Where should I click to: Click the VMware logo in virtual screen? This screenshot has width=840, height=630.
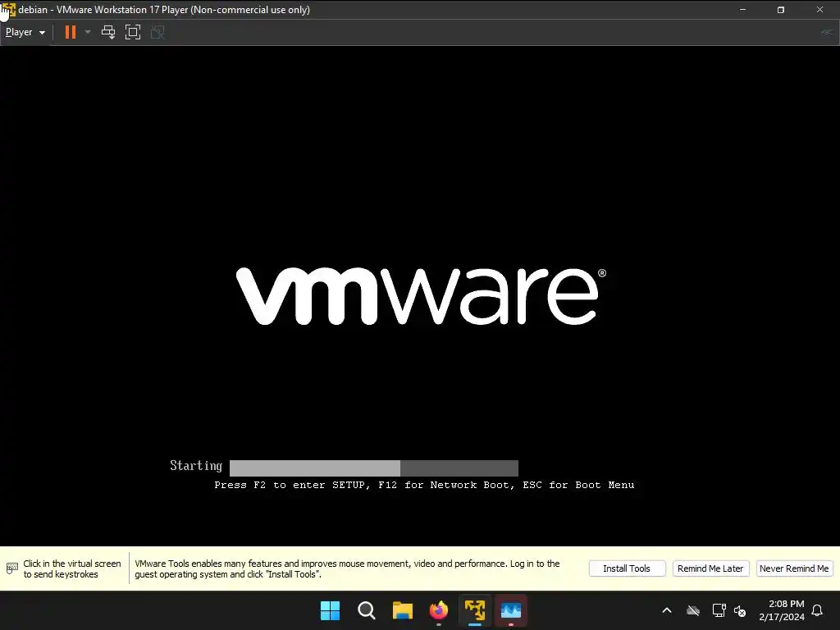coord(421,296)
